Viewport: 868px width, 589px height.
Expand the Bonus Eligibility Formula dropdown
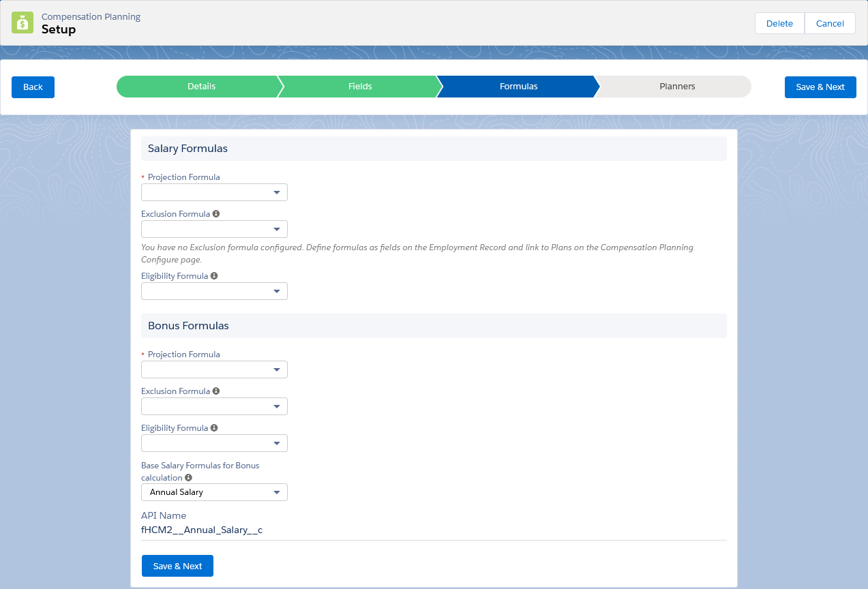[x=214, y=444]
